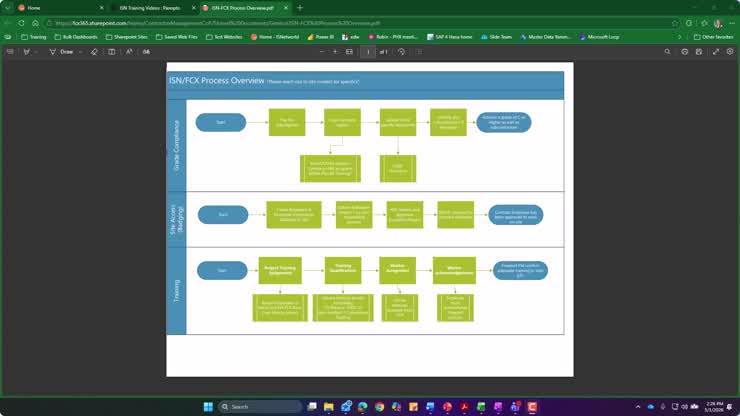Screen dimensions: 740x416
Task: Open the Favorites hub icon
Action: click(x=704, y=23)
